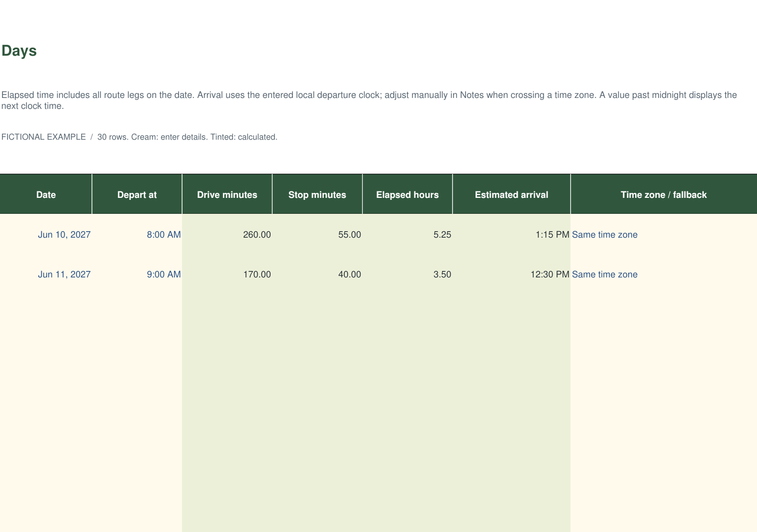Open first row Same time zone cell

(x=663, y=234)
